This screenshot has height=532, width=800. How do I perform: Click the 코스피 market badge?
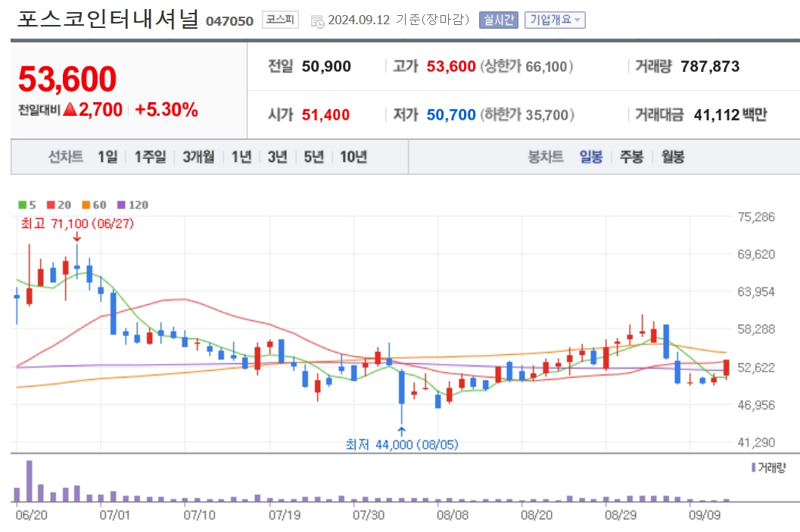coord(280,20)
